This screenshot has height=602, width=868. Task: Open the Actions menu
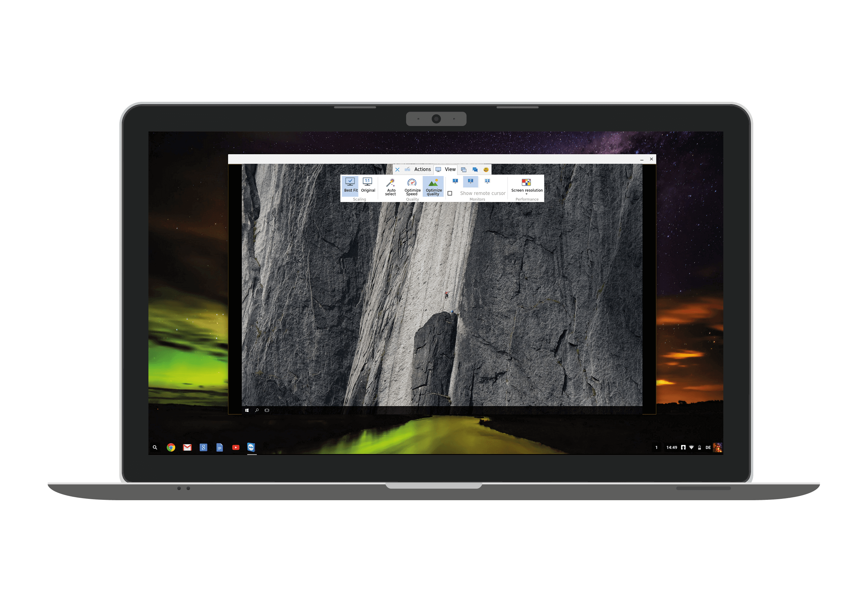[x=423, y=168]
